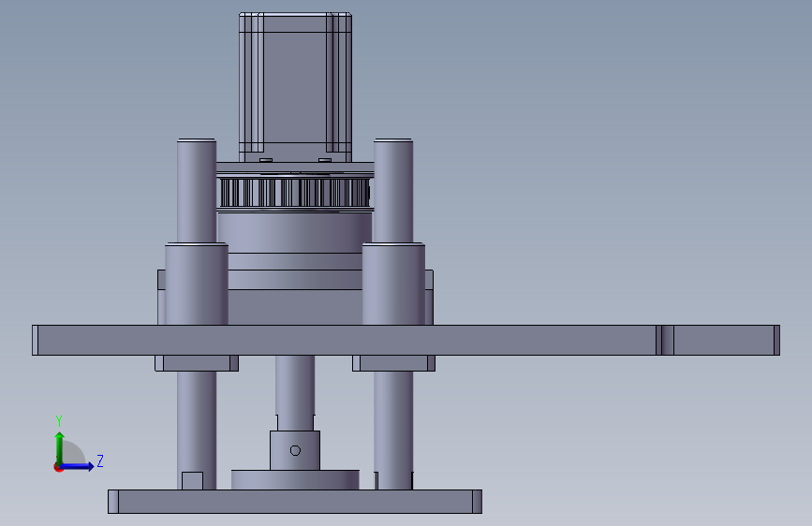Click the green Y axis of triad
This screenshot has width=812, height=526.
click(x=59, y=448)
